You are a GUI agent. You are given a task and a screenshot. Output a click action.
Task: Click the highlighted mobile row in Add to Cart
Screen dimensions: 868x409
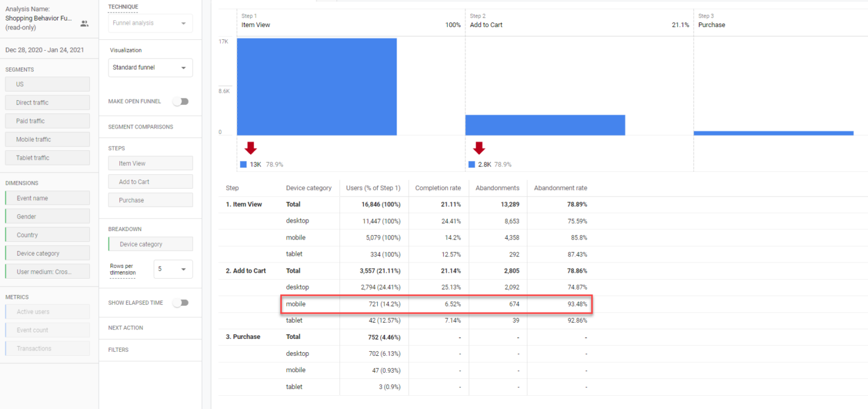[436, 304]
